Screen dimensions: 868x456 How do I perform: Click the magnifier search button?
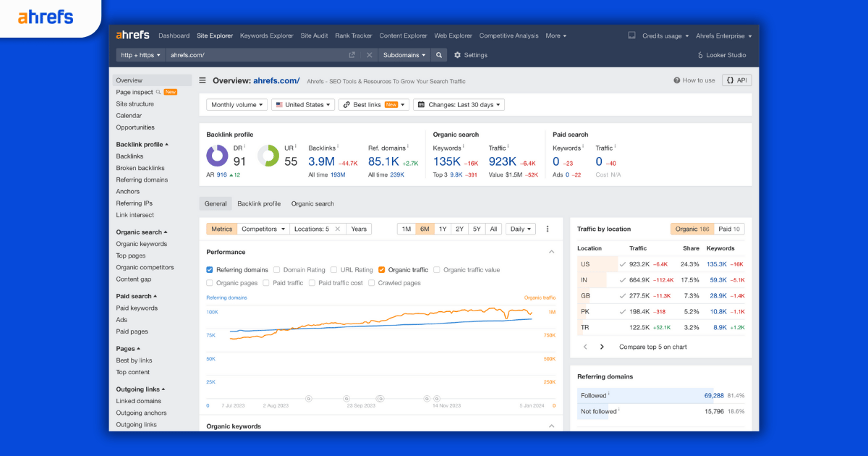pos(439,55)
